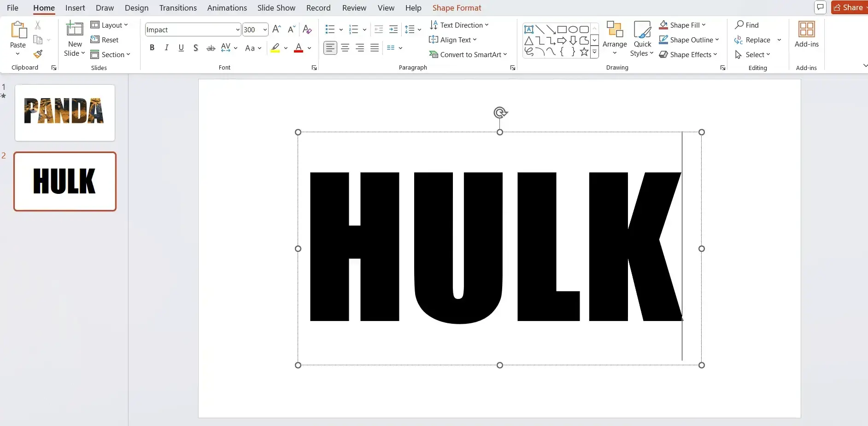
Task: Switch to the Animations tab
Action: (x=227, y=8)
